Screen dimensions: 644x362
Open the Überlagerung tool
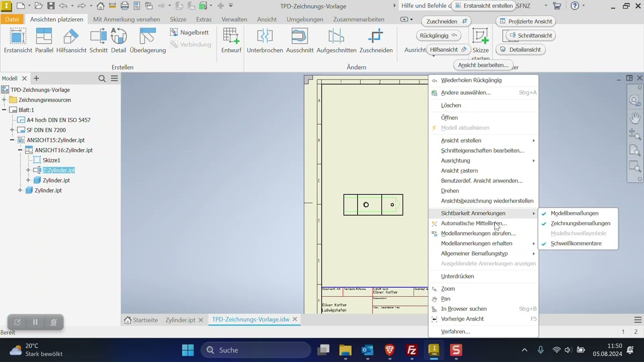click(x=148, y=41)
